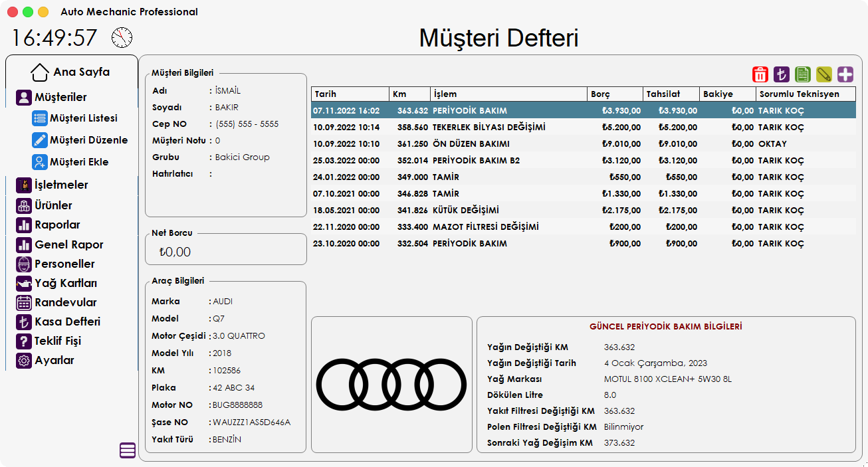The image size is (868, 467).
Task: Click the next oil change value 373.632
Action: [x=619, y=443]
